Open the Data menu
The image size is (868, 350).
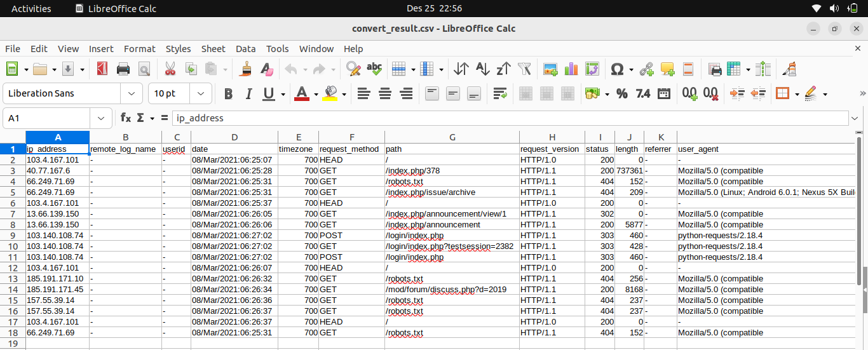[246, 48]
